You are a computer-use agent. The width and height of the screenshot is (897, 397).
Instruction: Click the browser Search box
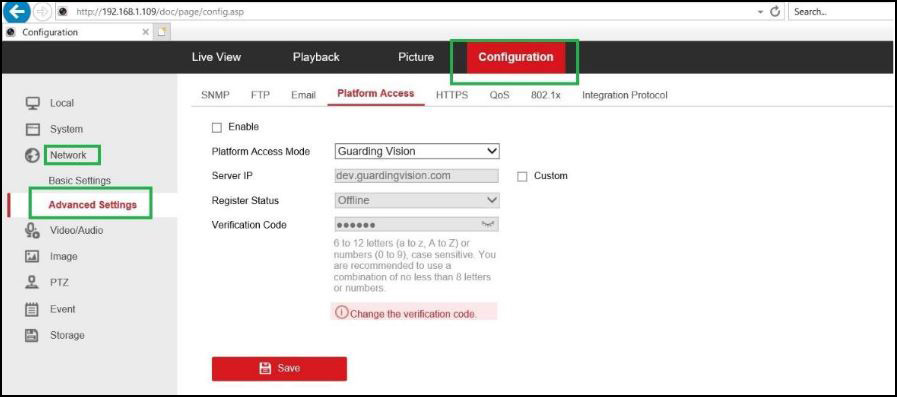pyautogui.click(x=841, y=11)
